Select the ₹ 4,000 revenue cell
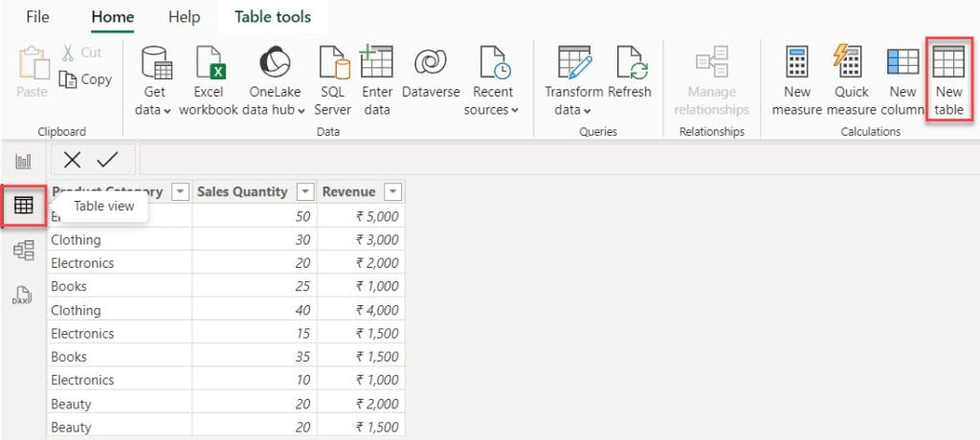 pyautogui.click(x=361, y=310)
